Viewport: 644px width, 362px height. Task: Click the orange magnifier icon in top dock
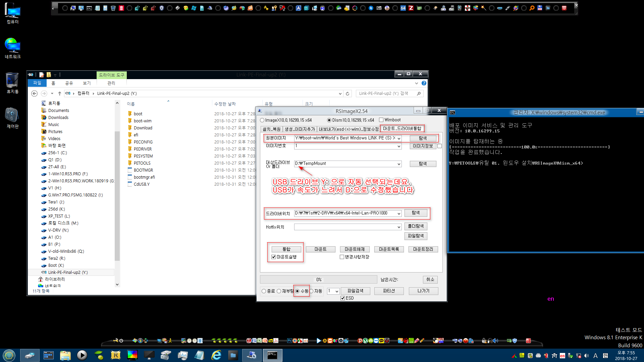point(532,8)
